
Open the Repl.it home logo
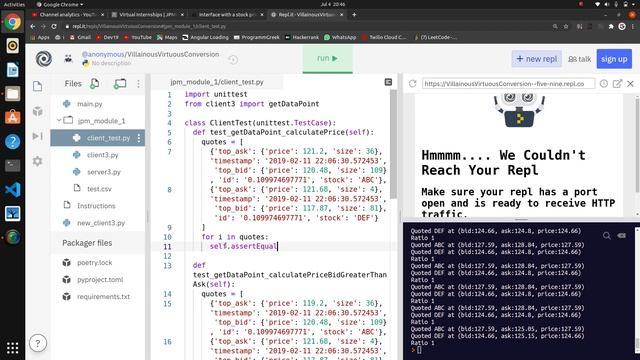44,59
